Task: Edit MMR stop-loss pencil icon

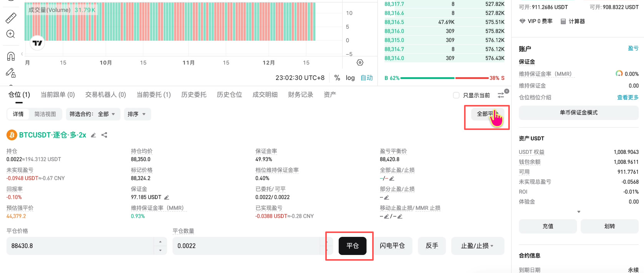Action: [400, 216]
